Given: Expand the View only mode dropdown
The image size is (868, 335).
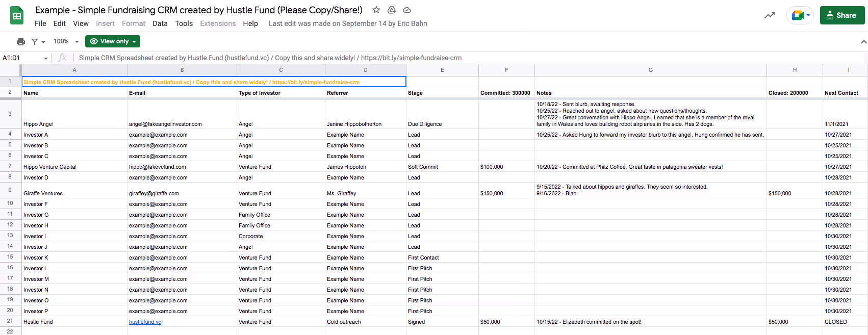Looking at the screenshot, I should (113, 41).
